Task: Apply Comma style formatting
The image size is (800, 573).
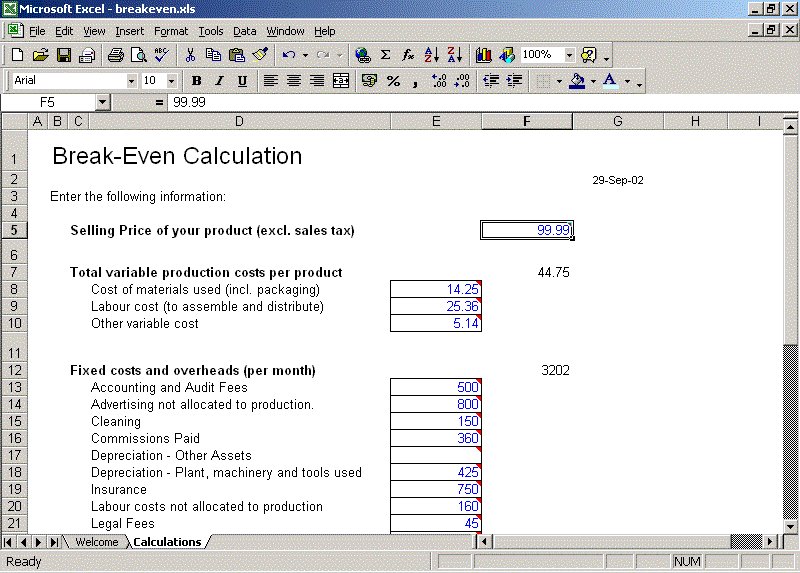Action: [x=415, y=81]
